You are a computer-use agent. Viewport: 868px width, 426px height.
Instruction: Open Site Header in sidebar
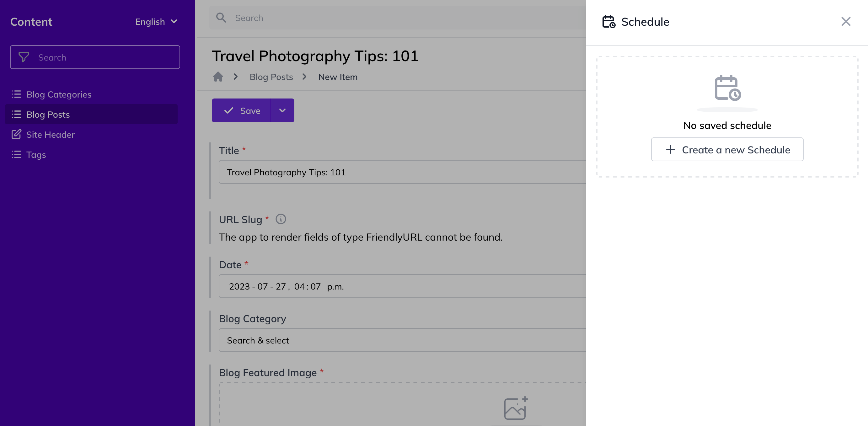point(91,134)
